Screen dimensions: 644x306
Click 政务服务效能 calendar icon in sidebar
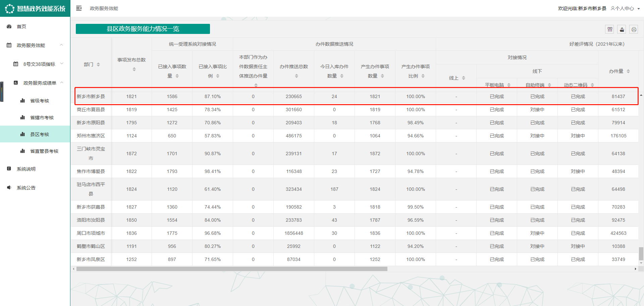tap(9, 45)
